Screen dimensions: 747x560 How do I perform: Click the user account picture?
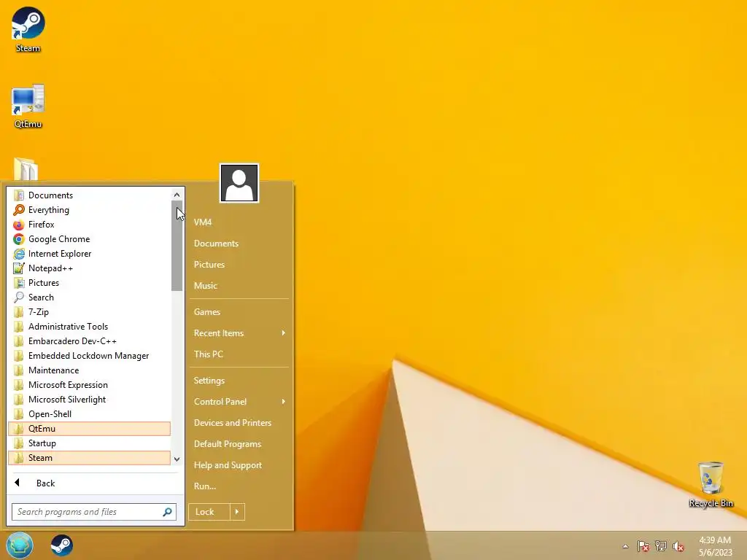239,183
